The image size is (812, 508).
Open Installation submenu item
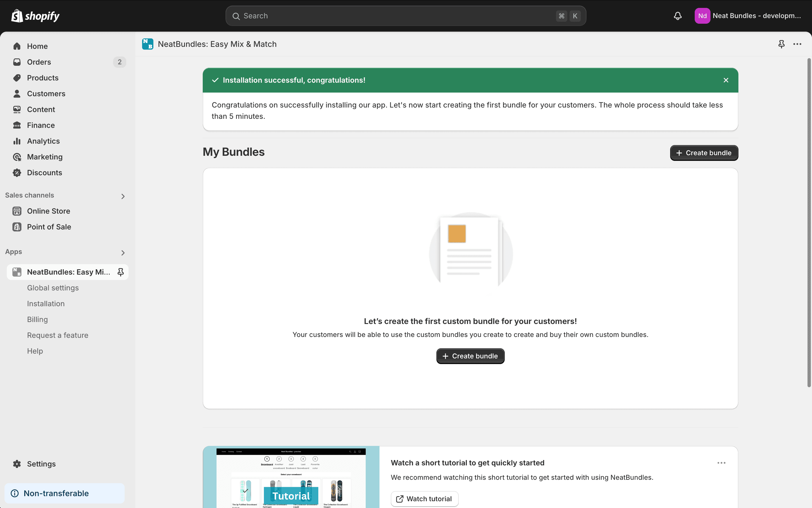(46, 303)
